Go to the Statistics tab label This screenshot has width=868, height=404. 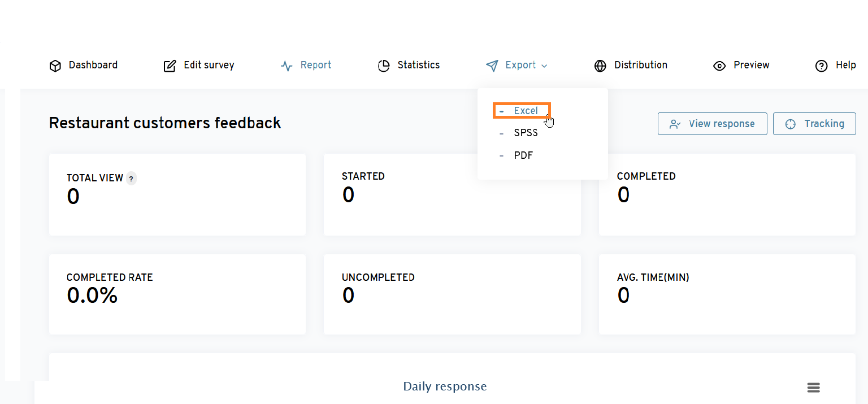(418, 65)
